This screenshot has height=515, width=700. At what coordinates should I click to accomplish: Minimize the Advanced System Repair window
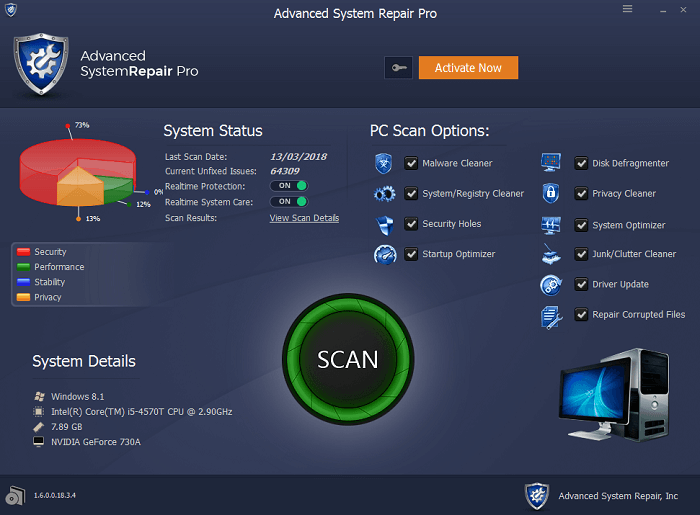click(663, 10)
